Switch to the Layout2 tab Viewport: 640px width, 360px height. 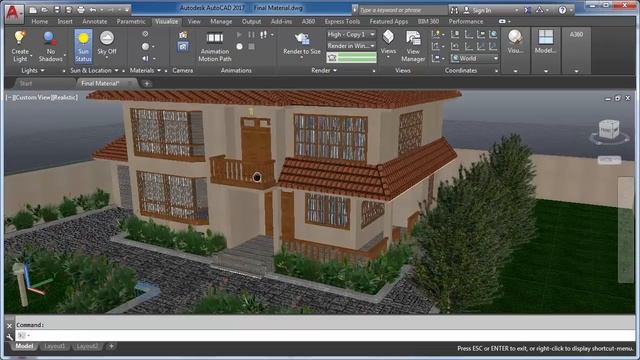[87, 346]
